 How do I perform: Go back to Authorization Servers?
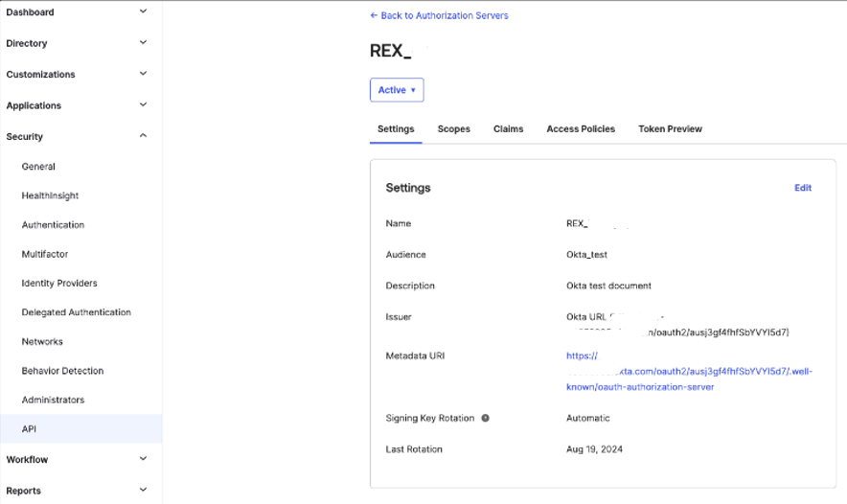pos(439,15)
